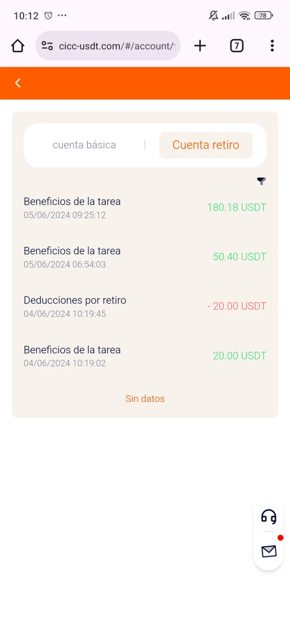Contact support via the headset icon
The image size is (290, 644).
(269, 516)
